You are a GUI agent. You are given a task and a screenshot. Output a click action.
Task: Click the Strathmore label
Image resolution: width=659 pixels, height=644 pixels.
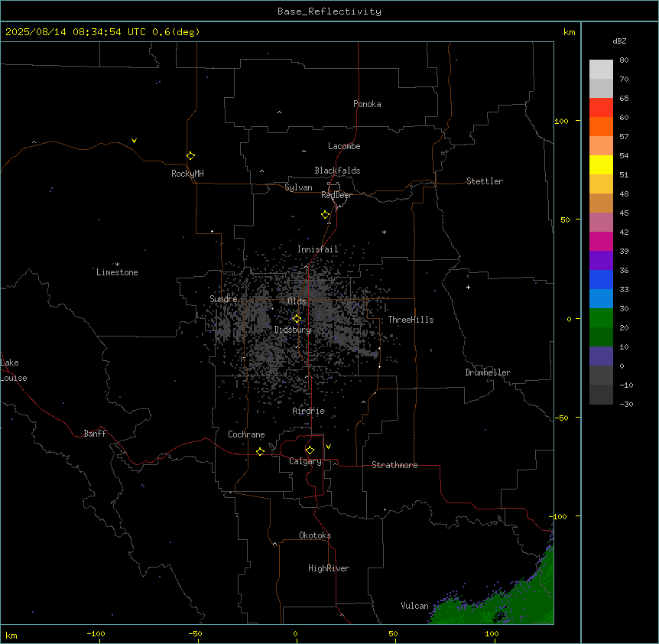pos(394,465)
